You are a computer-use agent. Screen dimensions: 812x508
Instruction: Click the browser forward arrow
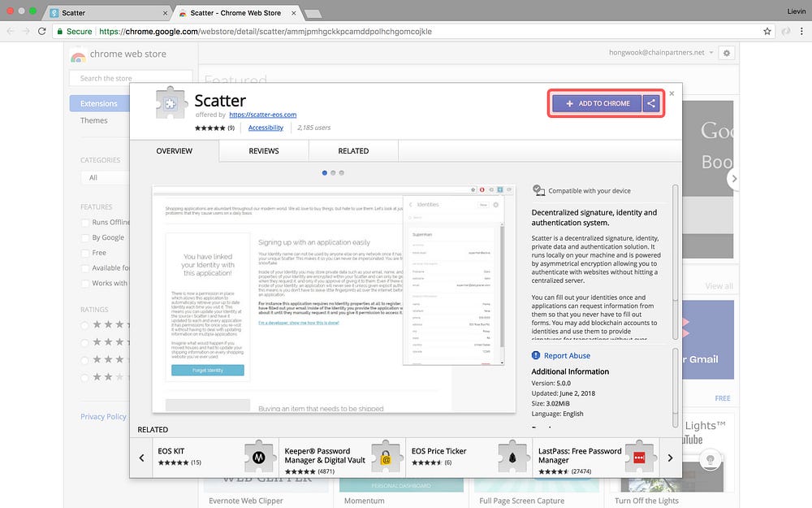tap(26, 31)
